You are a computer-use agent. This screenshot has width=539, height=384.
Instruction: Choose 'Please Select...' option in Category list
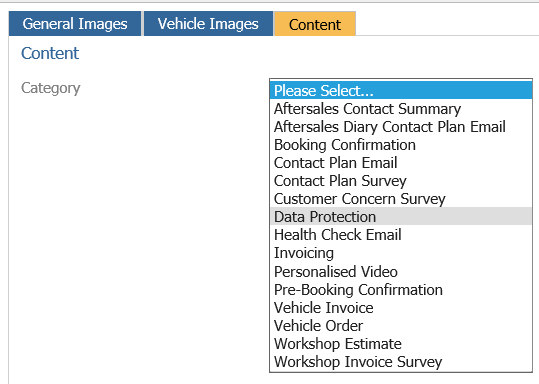coord(401,90)
